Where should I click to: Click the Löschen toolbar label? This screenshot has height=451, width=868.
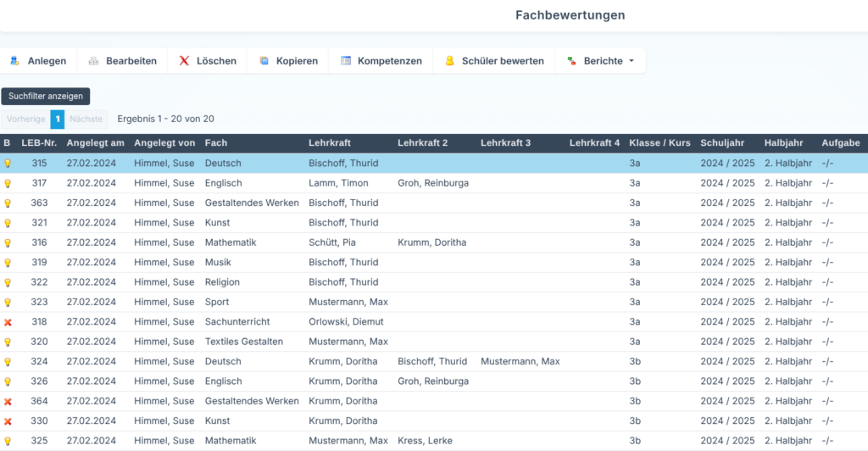pyautogui.click(x=216, y=61)
